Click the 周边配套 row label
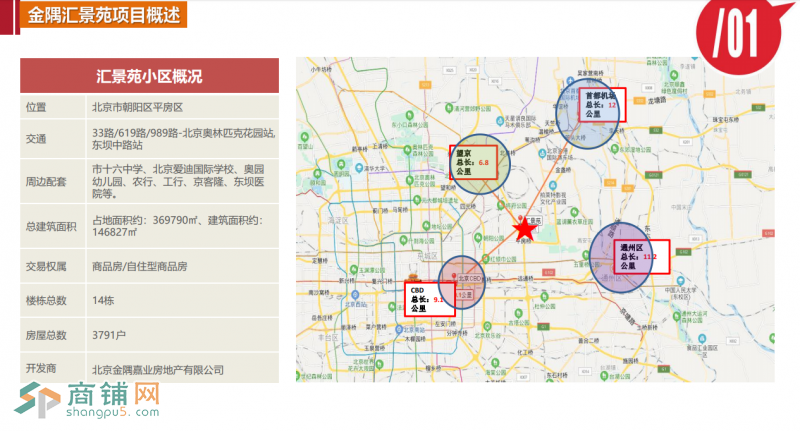Viewport: 800px width, 431px height. click(46, 182)
